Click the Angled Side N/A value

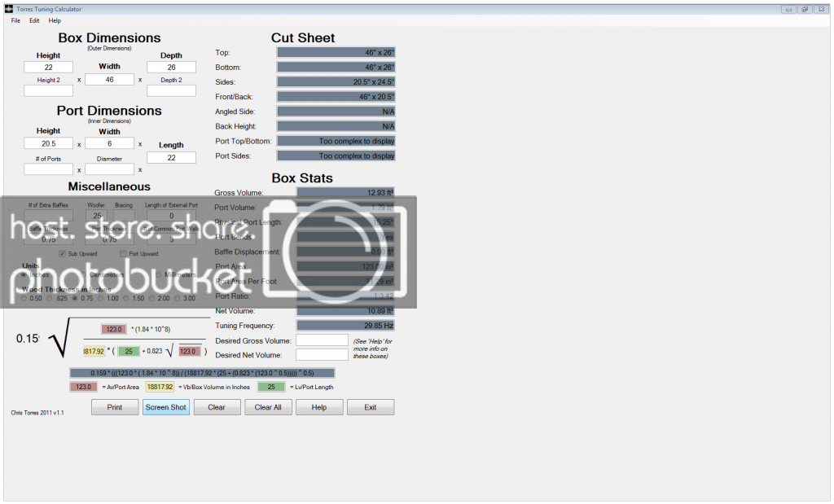(336, 112)
